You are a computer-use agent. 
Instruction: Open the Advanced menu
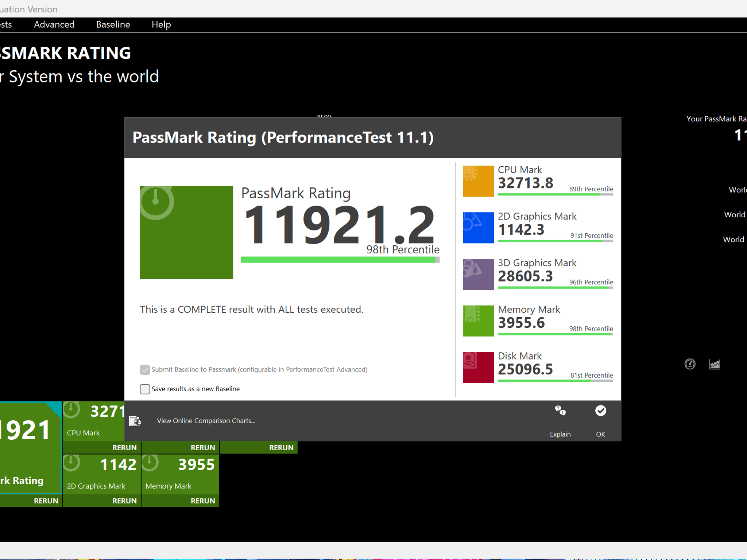tap(54, 24)
